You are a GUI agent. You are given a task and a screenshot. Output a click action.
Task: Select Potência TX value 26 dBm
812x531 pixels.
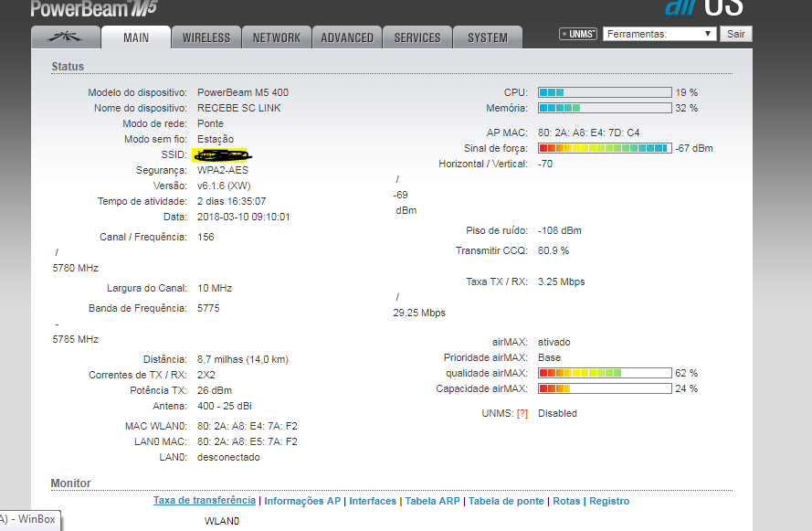click(x=215, y=390)
